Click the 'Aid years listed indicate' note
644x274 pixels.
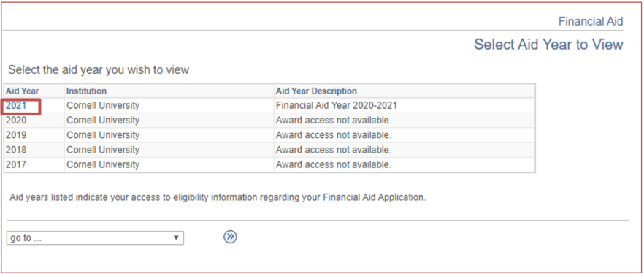coord(218,197)
